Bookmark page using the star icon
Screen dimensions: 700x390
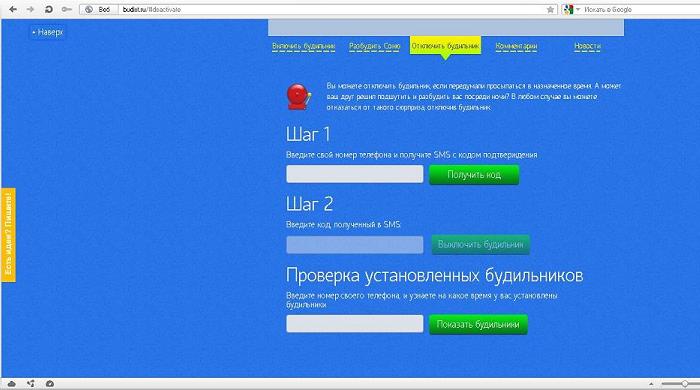coord(550,9)
